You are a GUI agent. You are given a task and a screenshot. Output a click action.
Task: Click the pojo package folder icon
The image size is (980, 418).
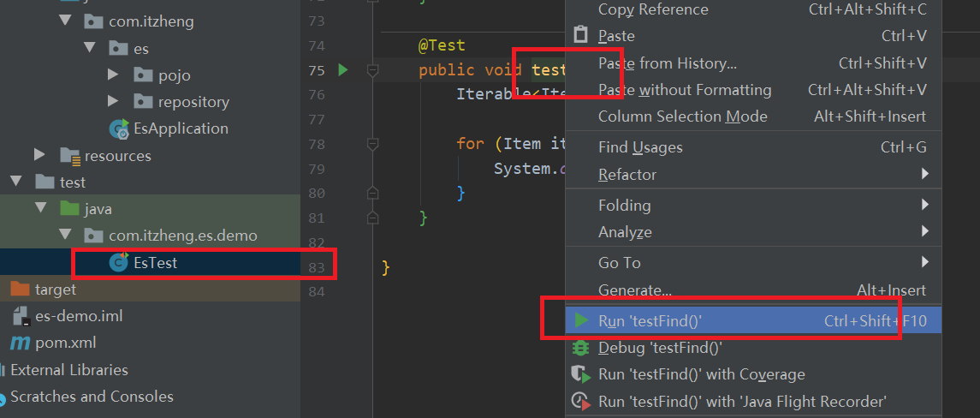pyautogui.click(x=143, y=75)
